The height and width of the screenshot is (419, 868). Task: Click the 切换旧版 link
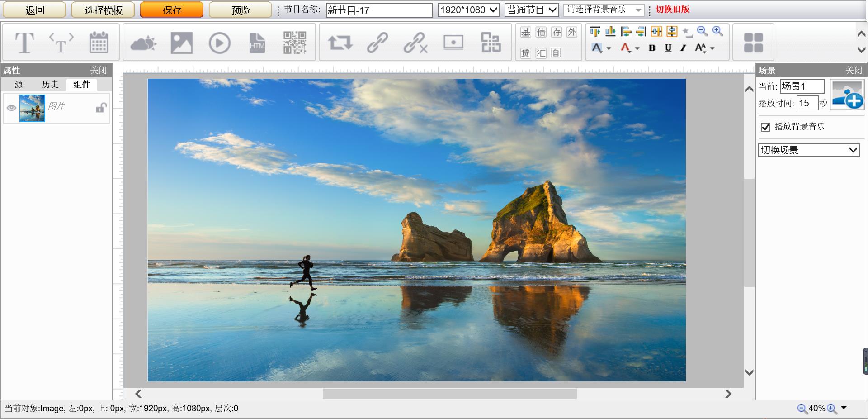672,10
